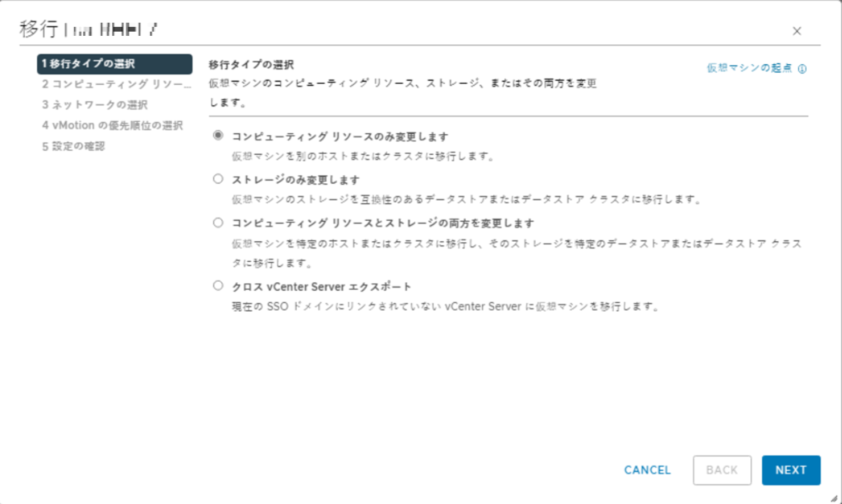Image resolution: width=842 pixels, height=504 pixels.
Task: Close the migration dialog with the X icon
Action: point(797,31)
